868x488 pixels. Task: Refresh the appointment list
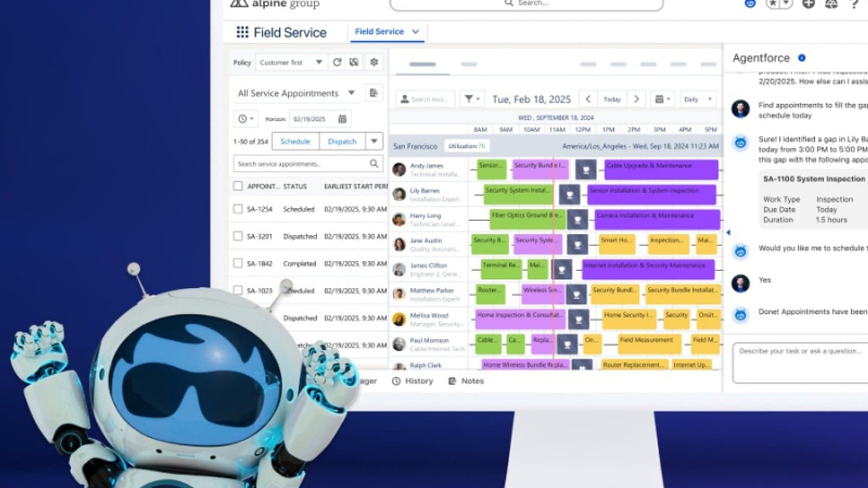pyautogui.click(x=337, y=62)
